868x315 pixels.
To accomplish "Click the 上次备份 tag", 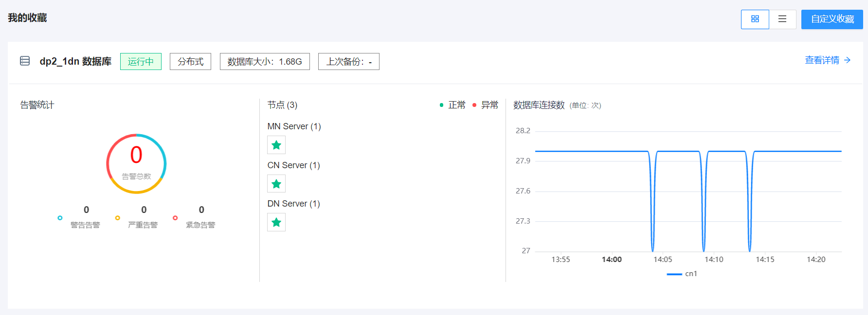I will click(348, 62).
